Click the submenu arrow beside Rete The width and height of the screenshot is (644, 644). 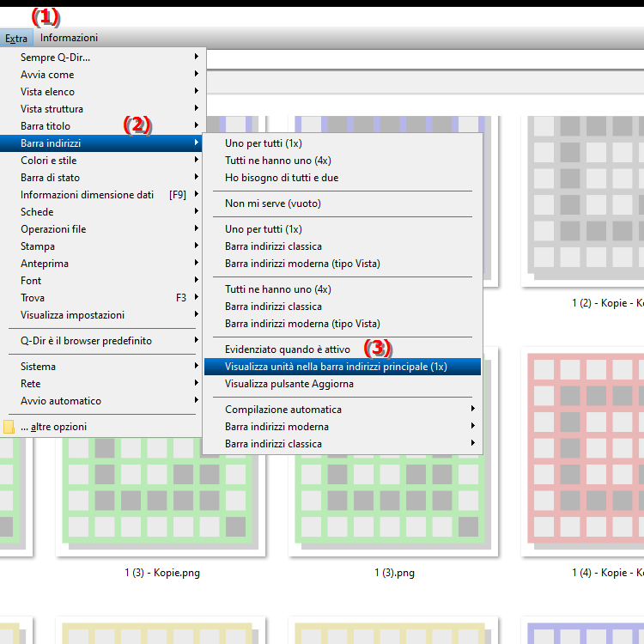pyautogui.click(x=197, y=383)
